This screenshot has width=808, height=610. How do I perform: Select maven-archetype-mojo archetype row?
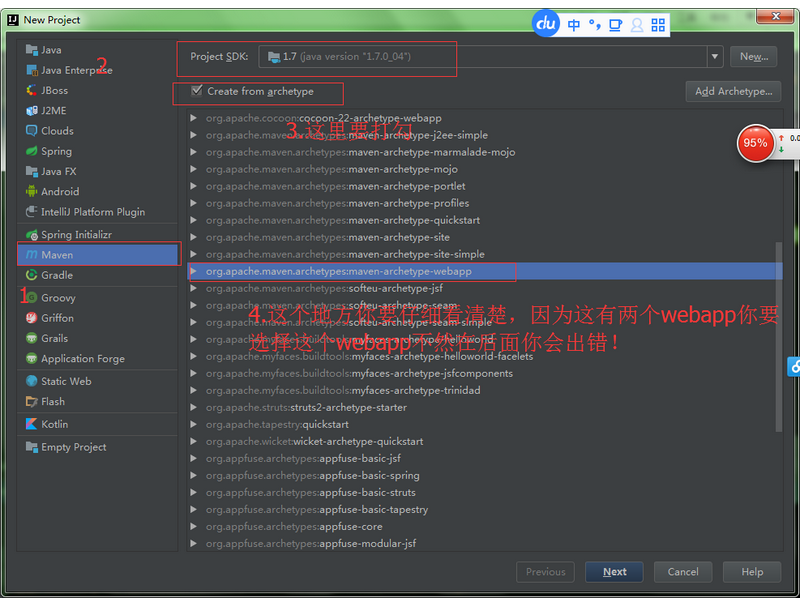pyautogui.click(x=484, y=169)
